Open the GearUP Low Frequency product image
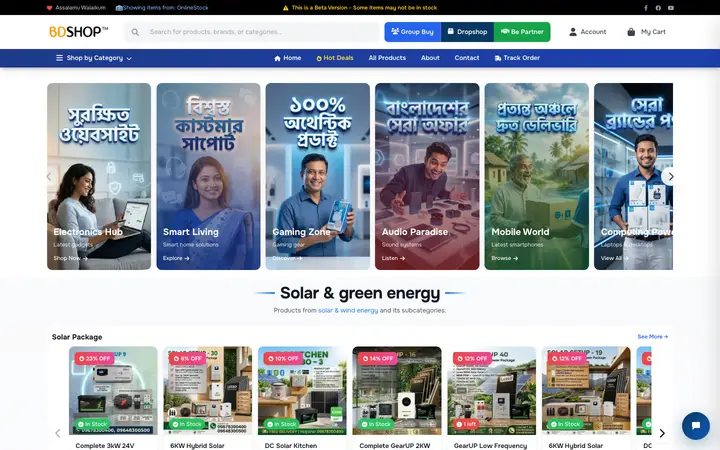720x450 pixels. point(491,391)
